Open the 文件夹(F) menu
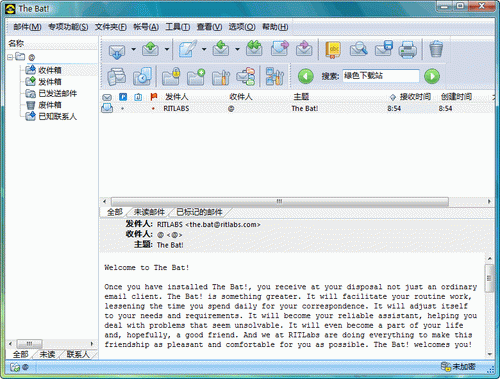 point(111,27)
